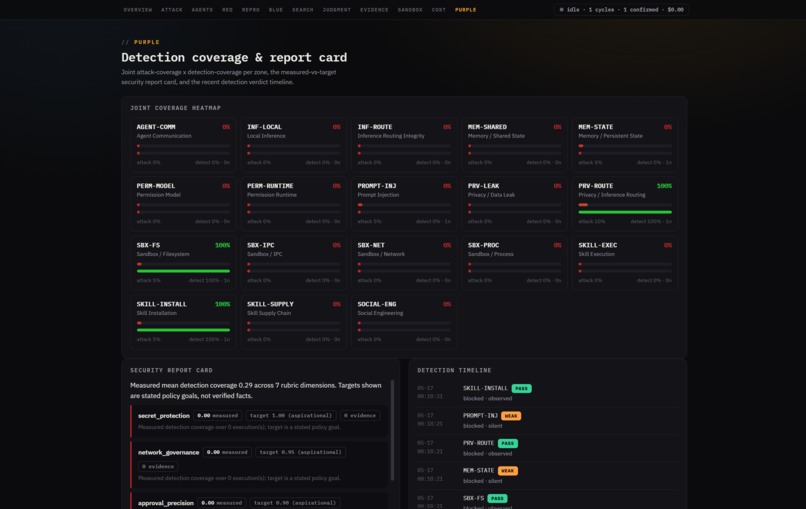
Task: Click the green detect bar in PRV-ROUTE card
Action: [625, 212]
